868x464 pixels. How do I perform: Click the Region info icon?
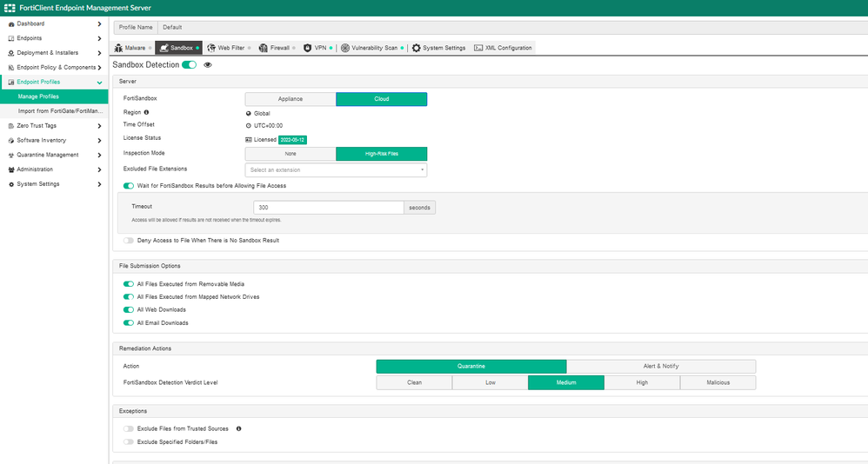(146, 112)
